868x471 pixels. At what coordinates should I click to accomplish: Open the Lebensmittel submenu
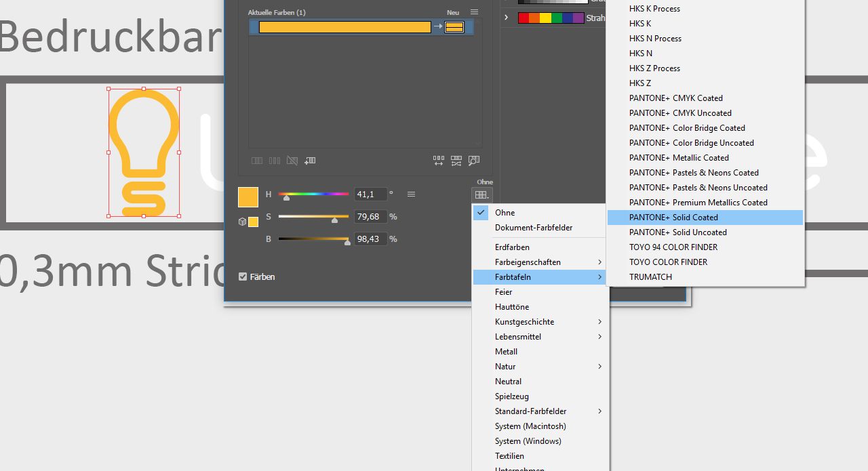[540, 337]
